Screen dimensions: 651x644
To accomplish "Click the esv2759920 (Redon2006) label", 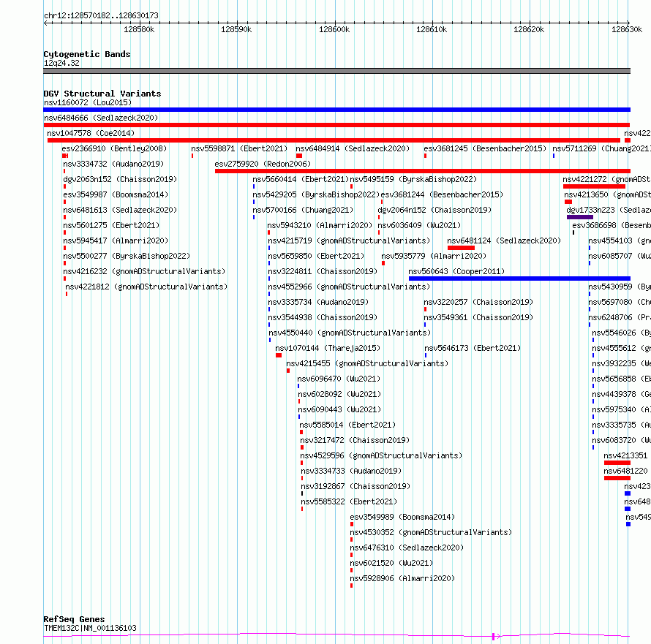I will (x=263, y=164).
